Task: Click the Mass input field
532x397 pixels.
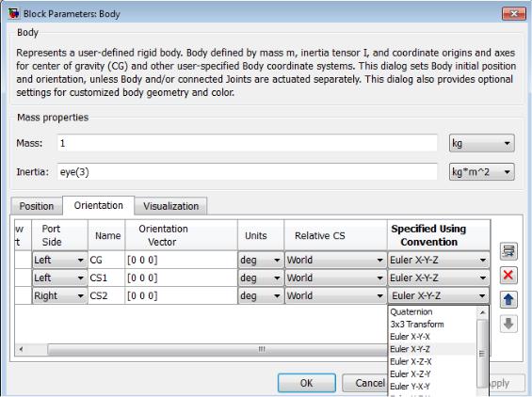Action: pos(247,143)
